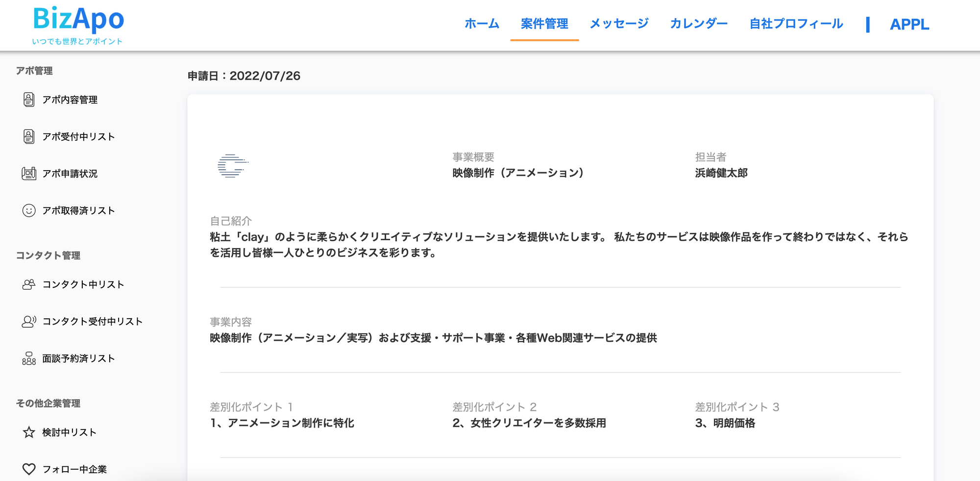
Task: Open 面談予約済リスト in sidebar
Action: [x=78, y=358]
